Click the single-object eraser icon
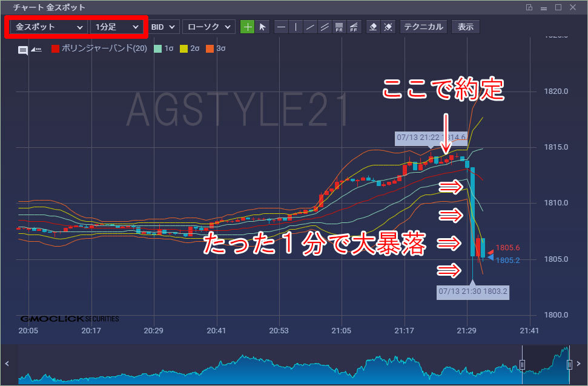 (374, 27)
